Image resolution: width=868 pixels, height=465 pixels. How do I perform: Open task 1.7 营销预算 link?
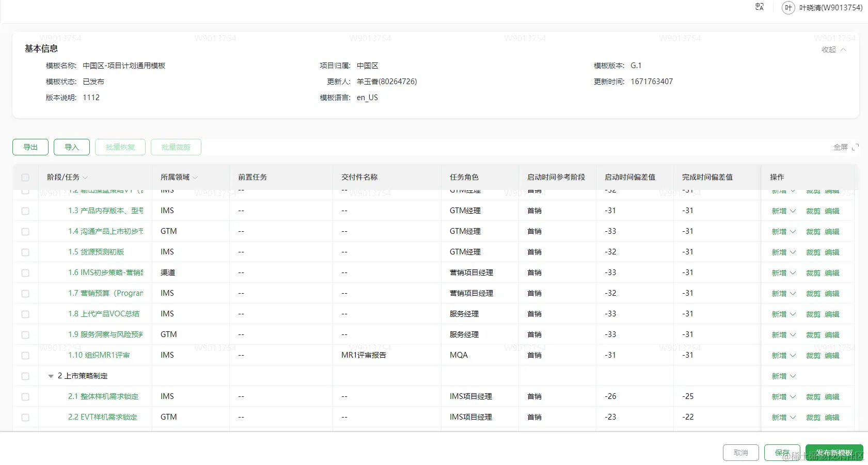106,293
